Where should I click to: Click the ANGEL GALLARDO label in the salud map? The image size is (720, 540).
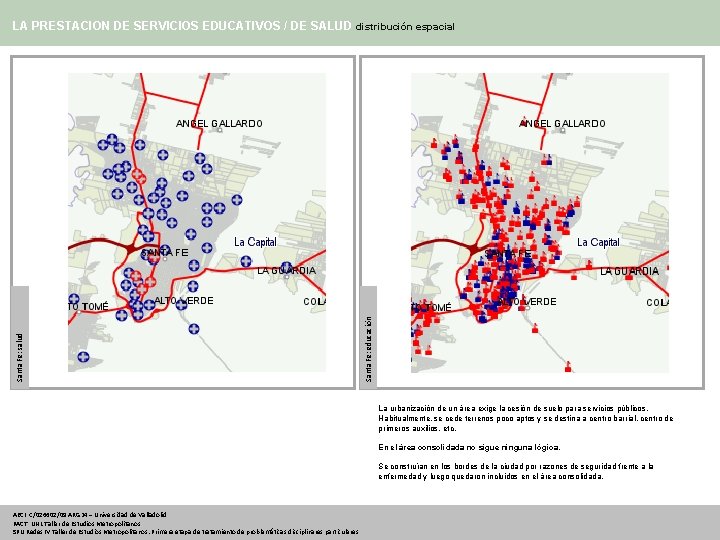[219, 124]
